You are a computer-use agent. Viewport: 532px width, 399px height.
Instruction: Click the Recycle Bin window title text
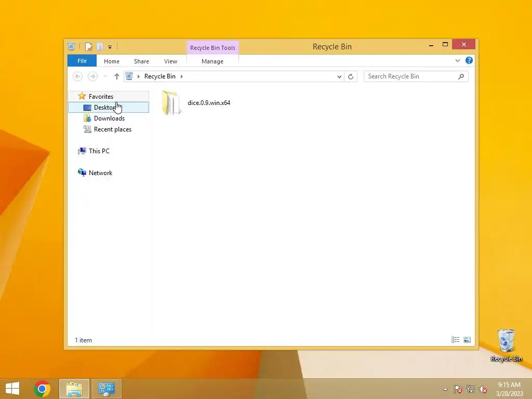(x=332, y=46)
